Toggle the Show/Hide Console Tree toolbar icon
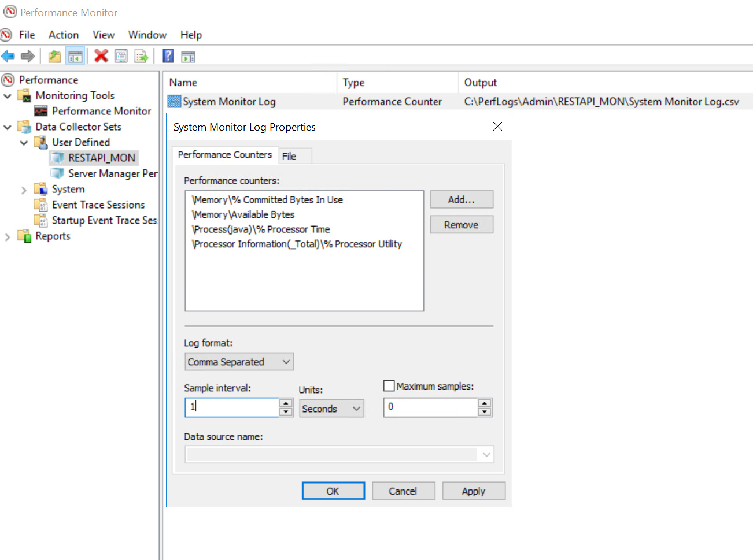753x560 pixels. point(75,55)
